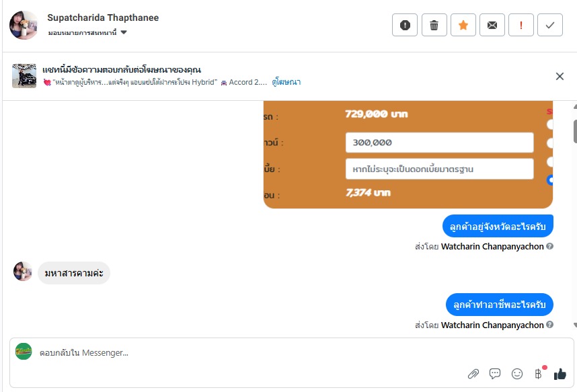This screenshot has height=392, width=577.
Task: Open the view ad link (ดูโฆษณา)
Action: pos(286,82)
